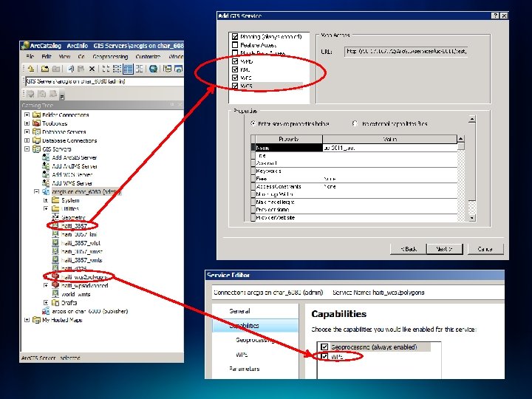Uncheck the WMS capability checkbox
Viewport: 532px width, 399px height.
click(x=235, y=61)
